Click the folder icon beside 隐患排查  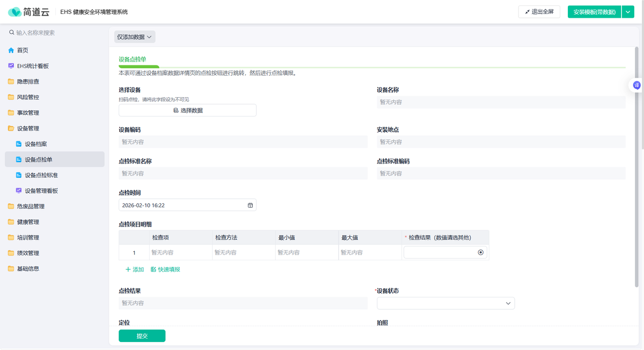11,82
